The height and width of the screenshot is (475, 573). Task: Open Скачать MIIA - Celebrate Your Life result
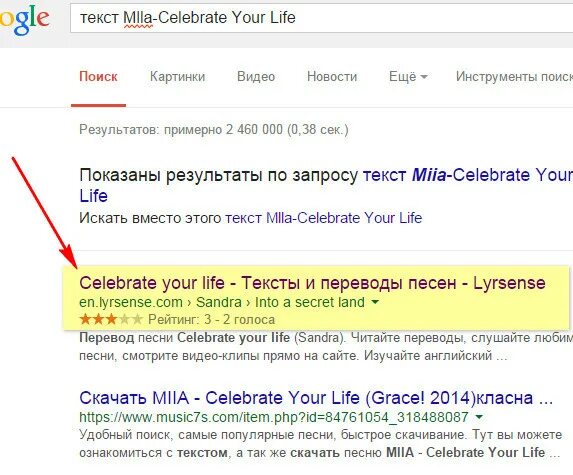(316, 398)
